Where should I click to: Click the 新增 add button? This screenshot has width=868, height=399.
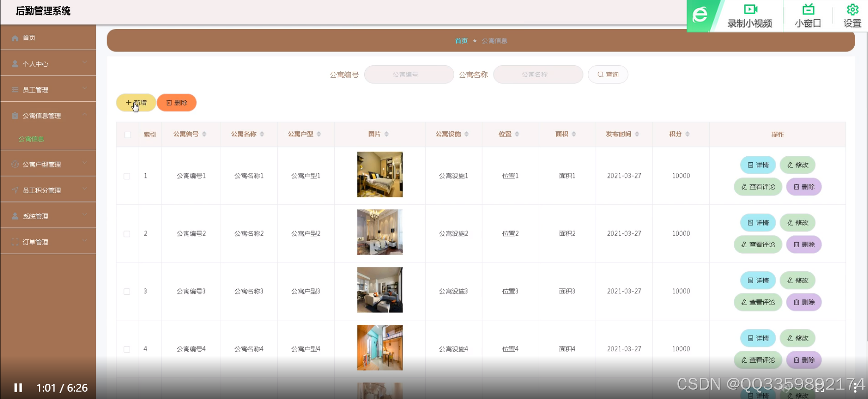136,103
